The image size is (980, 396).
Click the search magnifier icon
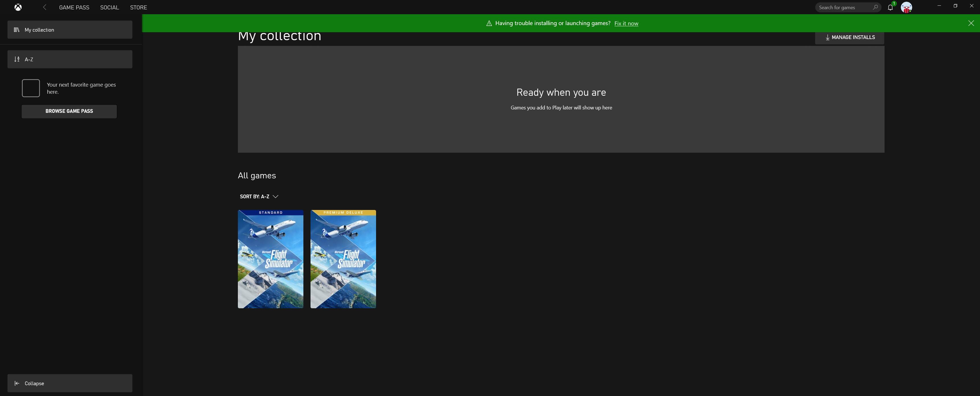(x=875, y=7)
